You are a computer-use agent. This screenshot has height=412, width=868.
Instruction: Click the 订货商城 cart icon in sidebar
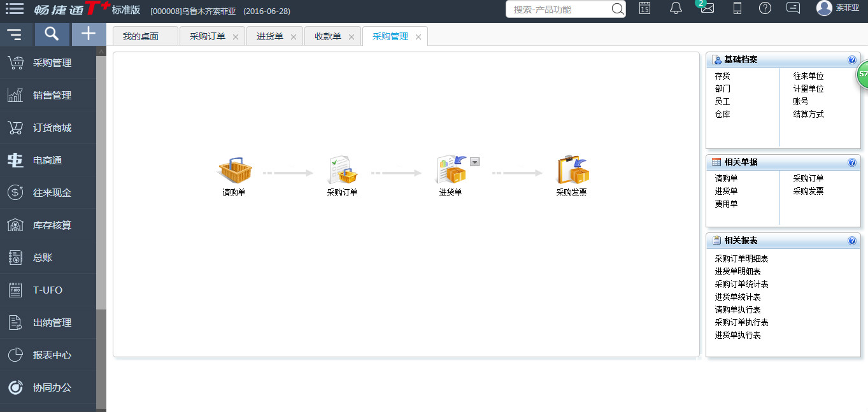pyautogui.click(x=15, y=127)
